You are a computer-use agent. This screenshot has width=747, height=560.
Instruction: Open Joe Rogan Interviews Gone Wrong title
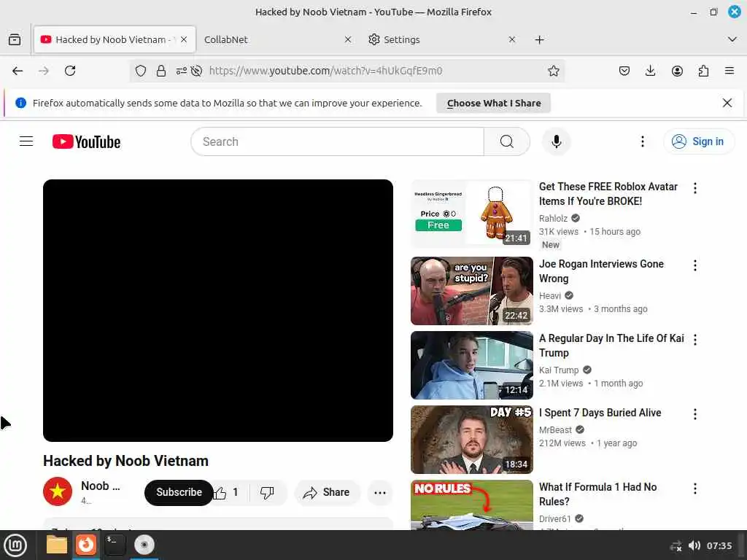[601, 271]
